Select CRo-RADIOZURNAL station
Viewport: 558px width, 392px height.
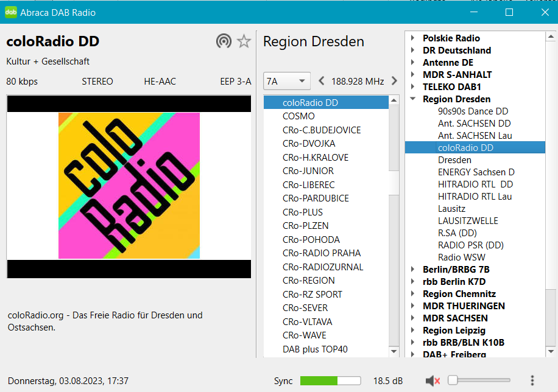click(323, 267)
